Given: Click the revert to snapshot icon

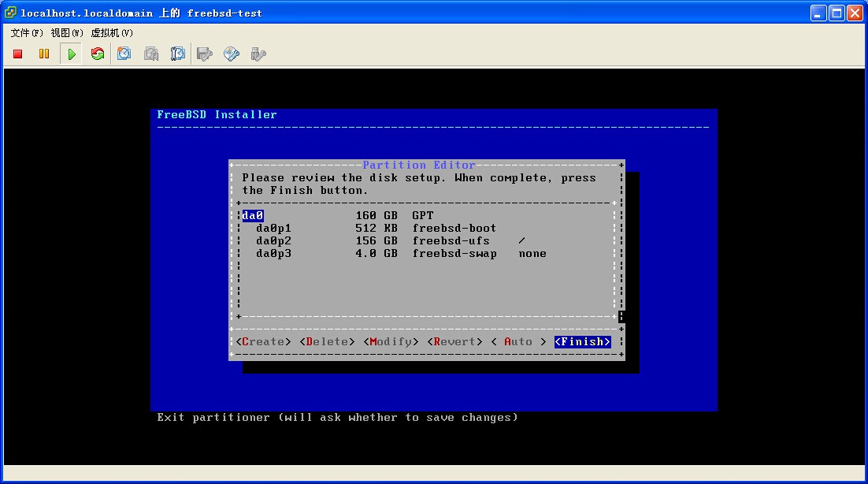Looking at the screenshot, I should [x=151, y=54].
